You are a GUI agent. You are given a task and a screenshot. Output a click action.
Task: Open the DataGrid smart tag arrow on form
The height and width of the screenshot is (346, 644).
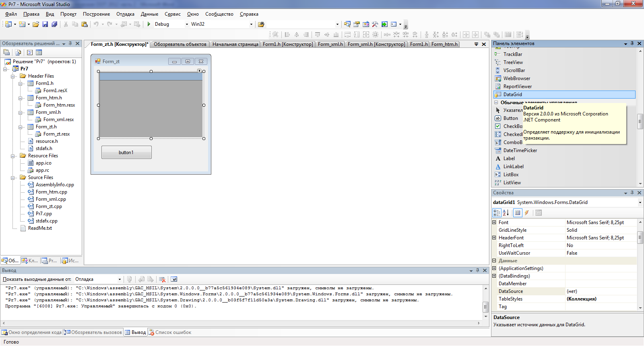pyautogui.click(x=199, y=71)
